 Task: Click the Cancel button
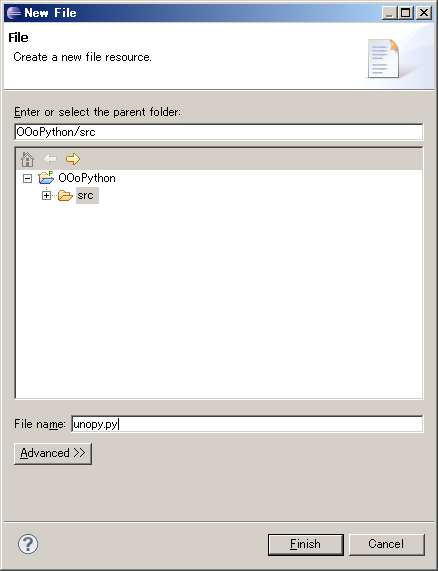click(x=387, y=544)
